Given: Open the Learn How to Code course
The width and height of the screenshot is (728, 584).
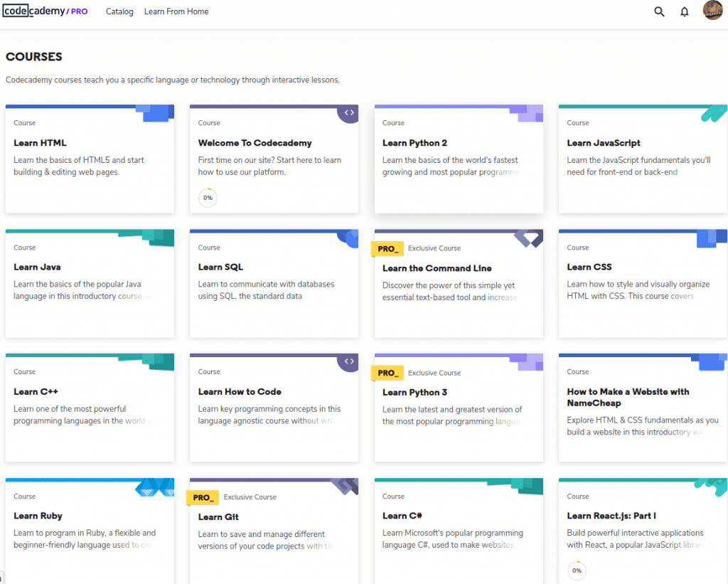Looking at the screenshot, I should pyautogui.click(x=274, y=408).
